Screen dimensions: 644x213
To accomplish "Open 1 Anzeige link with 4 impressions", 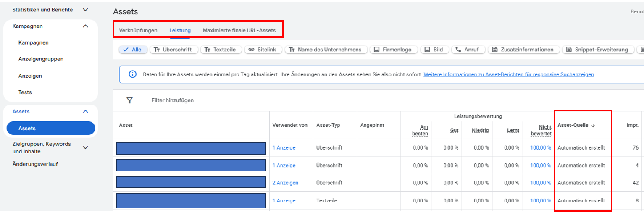I will pos(284,166).
